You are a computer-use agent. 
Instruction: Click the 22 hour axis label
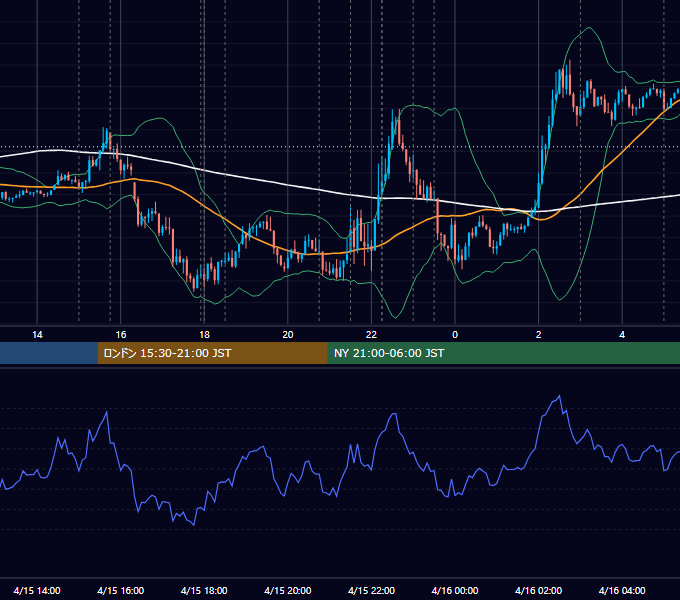371,335
